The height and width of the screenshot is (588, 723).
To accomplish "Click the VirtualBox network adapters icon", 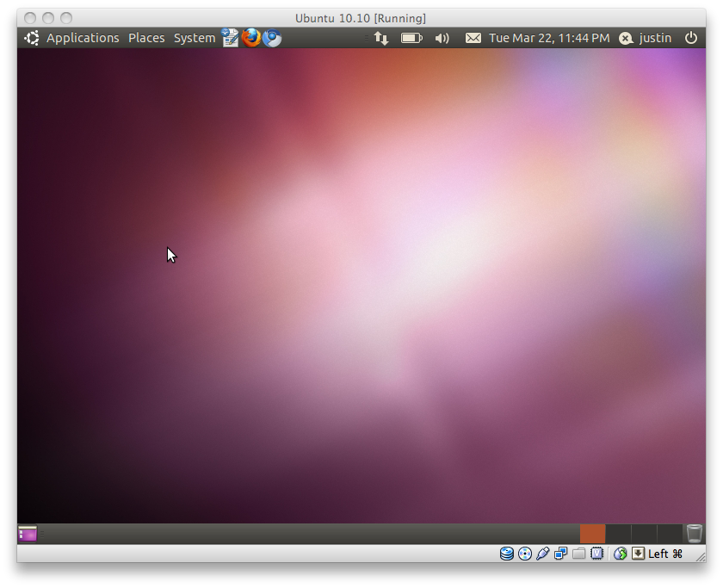I will (560, 554).
